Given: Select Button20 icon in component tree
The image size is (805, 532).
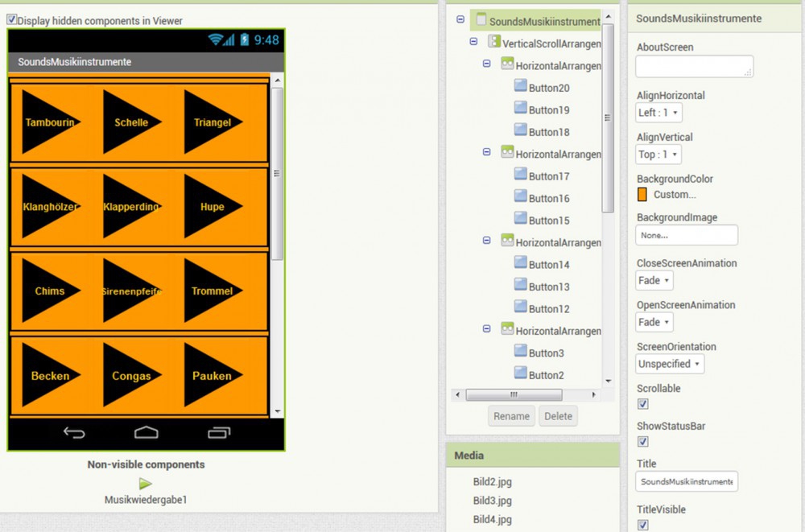Looking at the screenshot, I should tap(520, 87).
